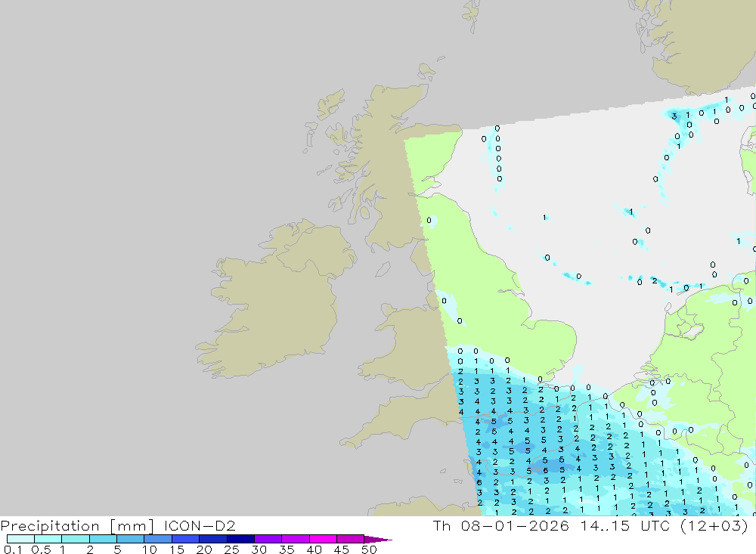Click the 'UTC' text in the timestamp
756x554 pixels.
655,525
